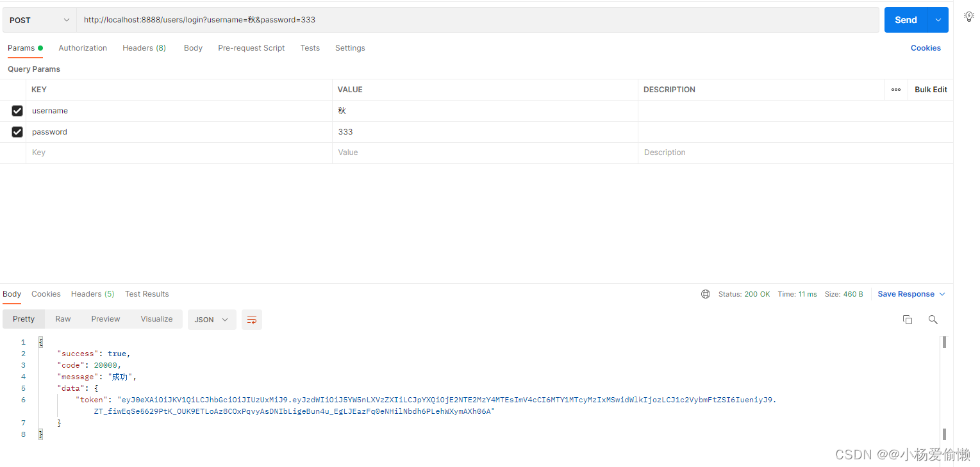Expand the Save Response dropdown
This screenshot has height=467, width=980.
coord(942,293)
